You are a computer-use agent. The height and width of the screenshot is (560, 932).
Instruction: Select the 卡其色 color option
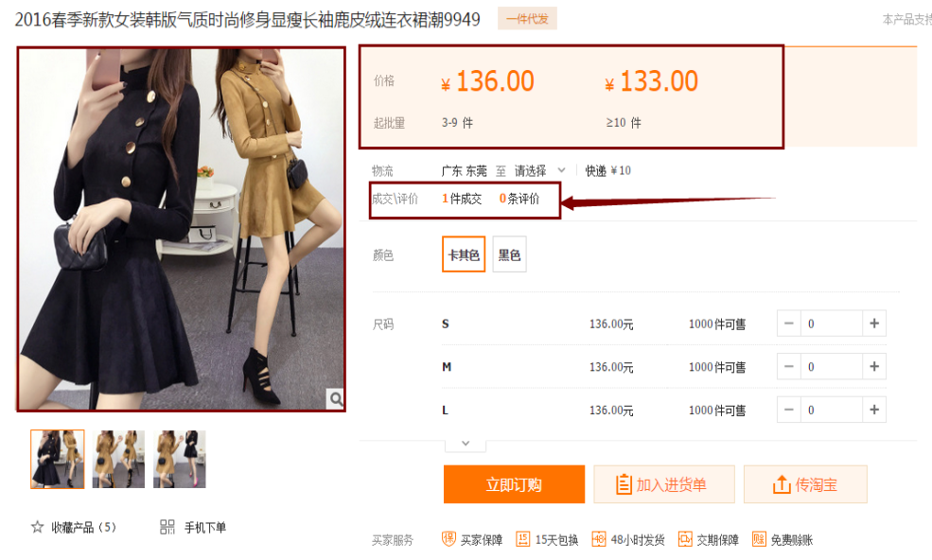click(464, 254)
